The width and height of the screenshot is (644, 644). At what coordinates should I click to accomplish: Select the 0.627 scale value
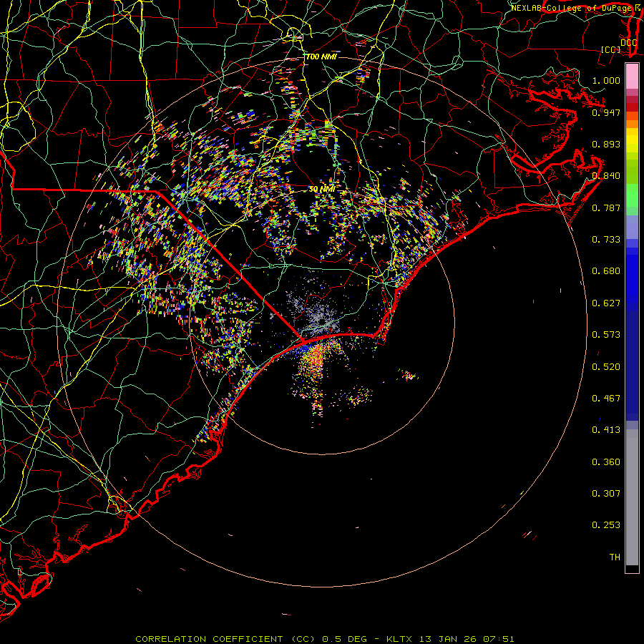click(x=606, y=303)
